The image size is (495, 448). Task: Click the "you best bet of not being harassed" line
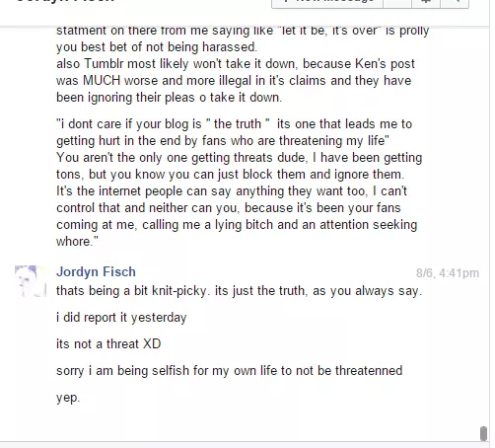(157, 47)
